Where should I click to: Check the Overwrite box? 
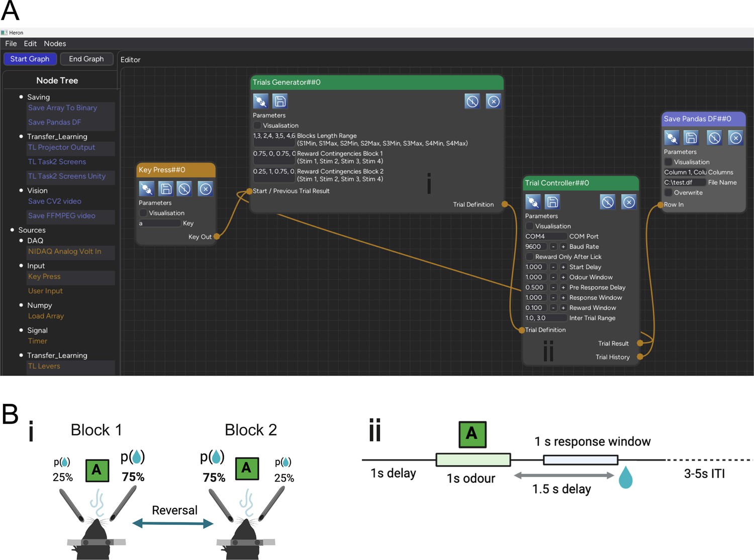669,192
